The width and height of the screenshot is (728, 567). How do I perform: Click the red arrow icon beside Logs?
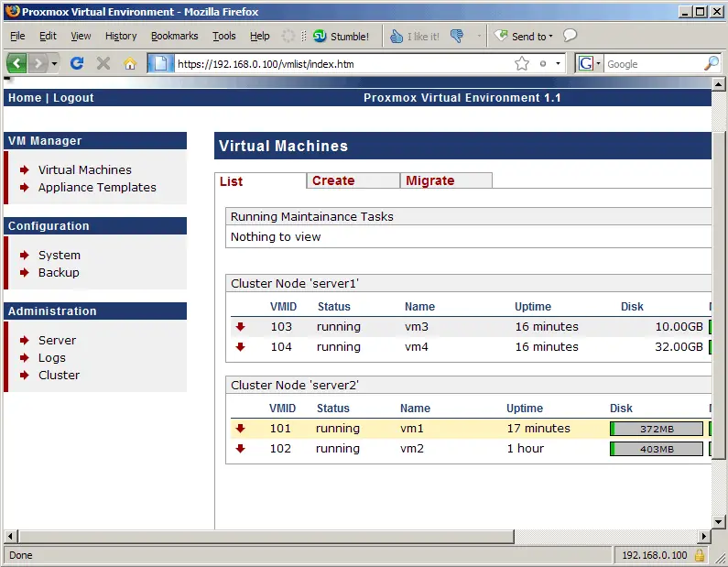[x=24, y=358]
